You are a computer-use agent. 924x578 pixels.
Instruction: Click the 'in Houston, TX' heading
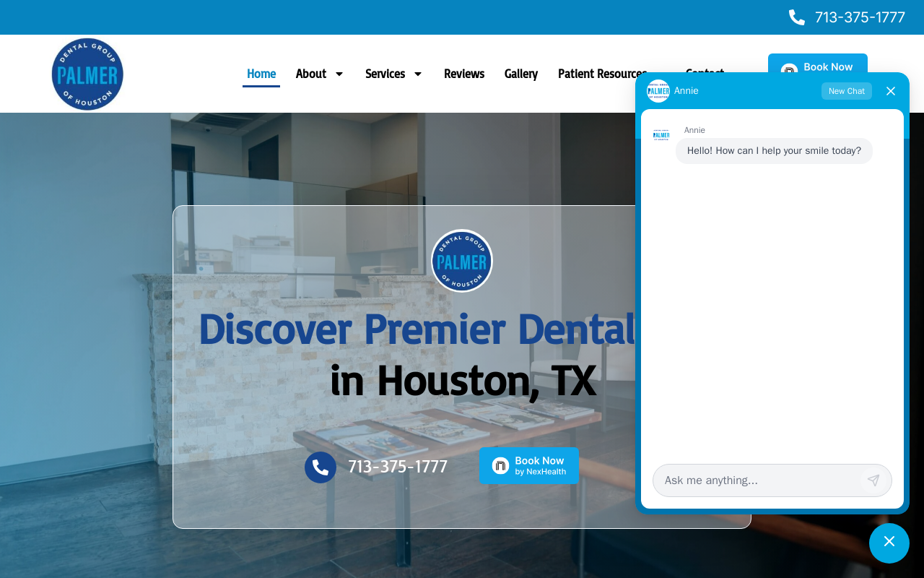pyautogui.click(x=463, y=381)
